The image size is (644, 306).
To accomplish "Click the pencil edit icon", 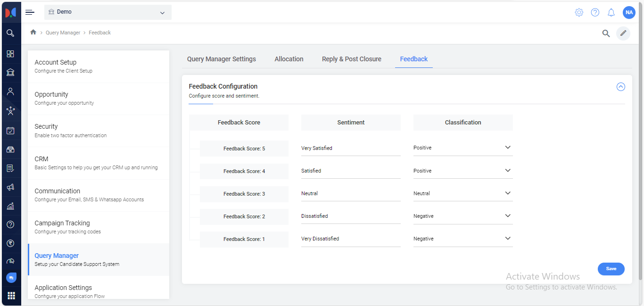I will [x=623, y=33].
